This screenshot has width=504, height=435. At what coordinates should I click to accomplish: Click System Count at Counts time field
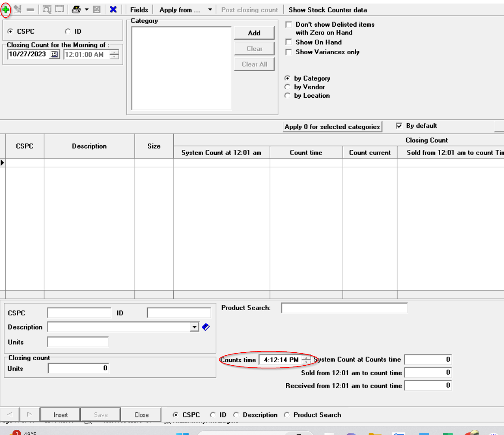pyautogui.click(x=428, y=360)
